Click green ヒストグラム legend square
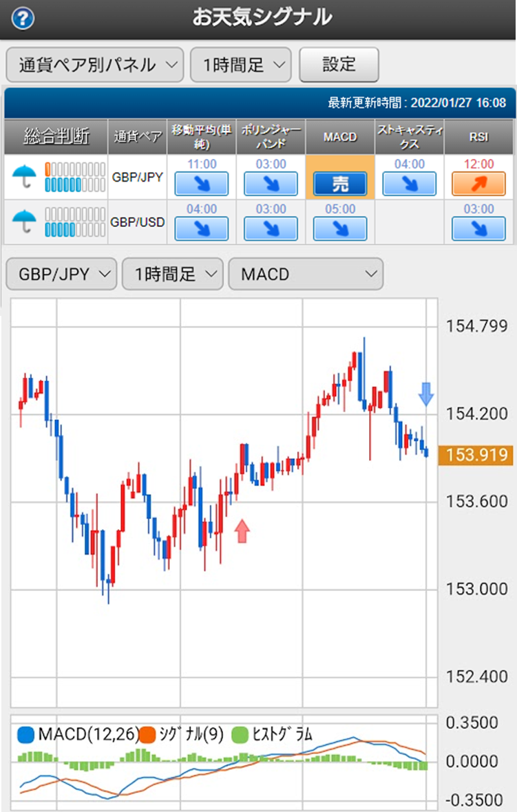Viewport: 517px width, 812px height. tap(240, 735)
